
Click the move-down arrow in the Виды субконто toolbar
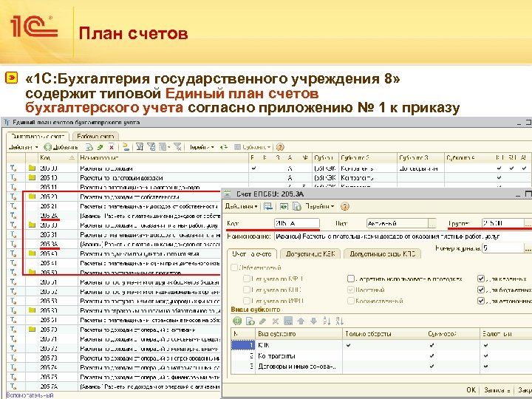click(x=313, y=321)
